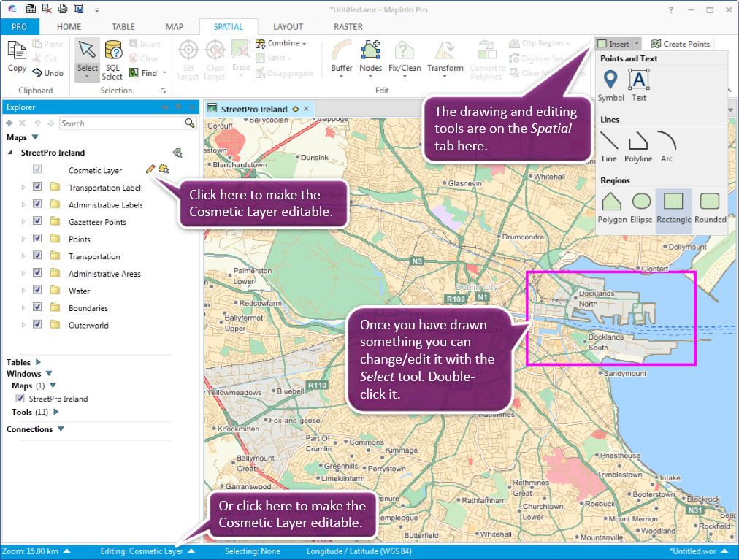
Task: Switch to the HOME ribbon tab
Action: tap(69, 27)
